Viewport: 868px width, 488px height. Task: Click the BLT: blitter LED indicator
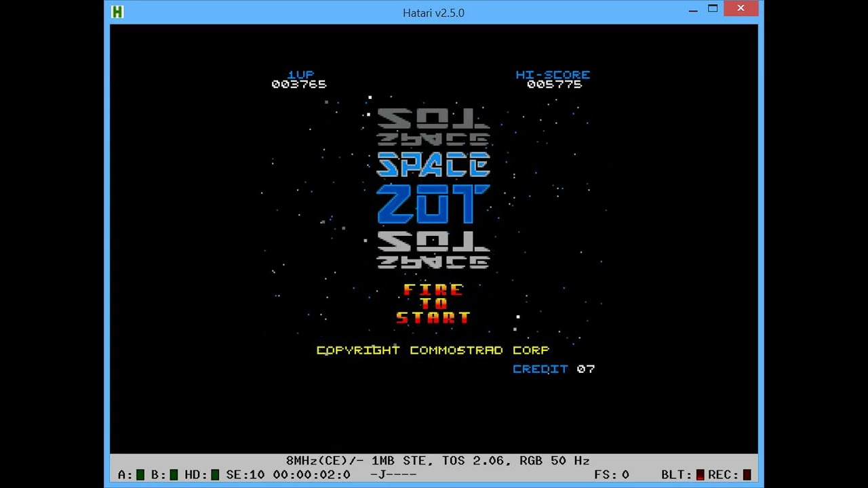click(x=701, y=474)
